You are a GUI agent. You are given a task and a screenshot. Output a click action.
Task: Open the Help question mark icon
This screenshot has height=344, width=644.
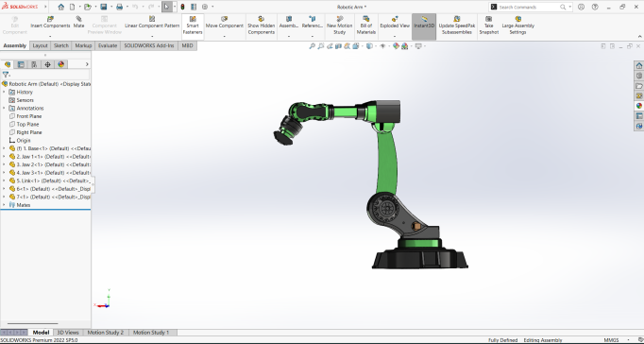(595, 7)
